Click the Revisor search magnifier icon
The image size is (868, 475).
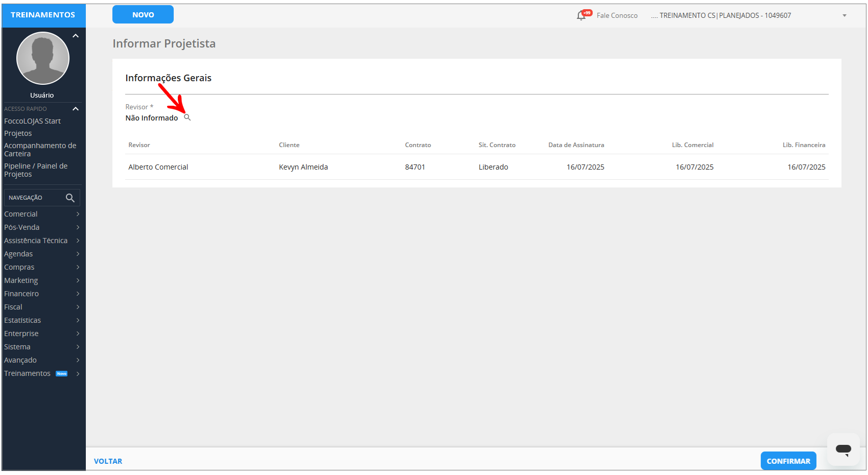coord(187,117)
